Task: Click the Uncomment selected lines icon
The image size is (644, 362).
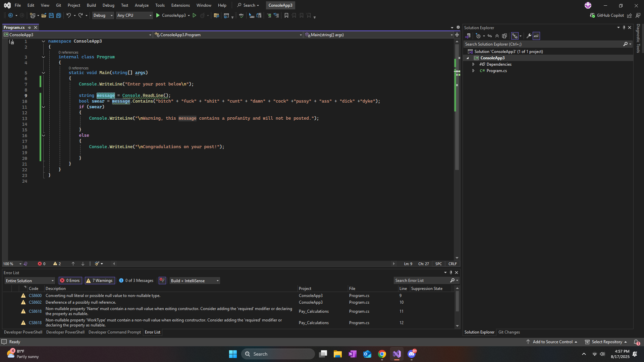Action: pyautogui.click(x=276, y=15)
